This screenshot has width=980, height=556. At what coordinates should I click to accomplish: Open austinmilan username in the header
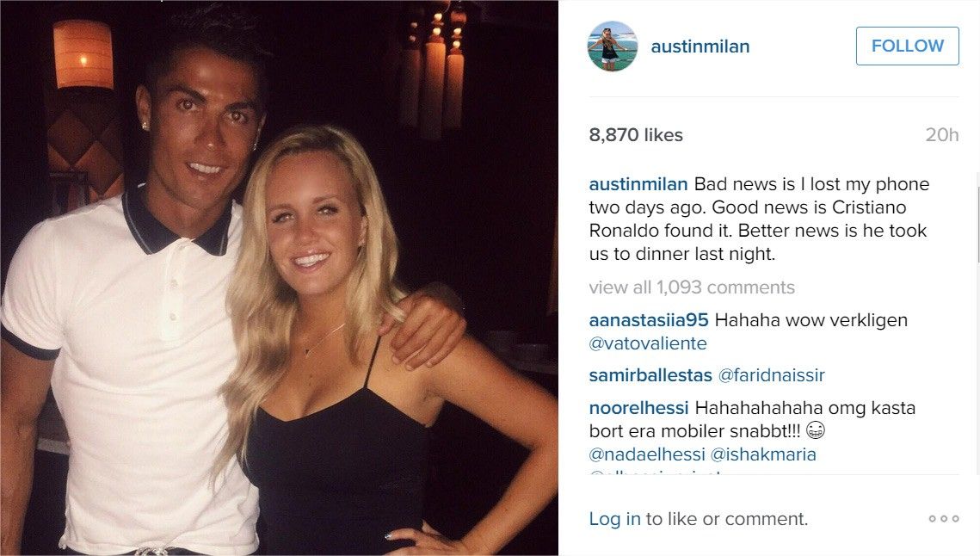pyautogui.click(x=700, y=46)
